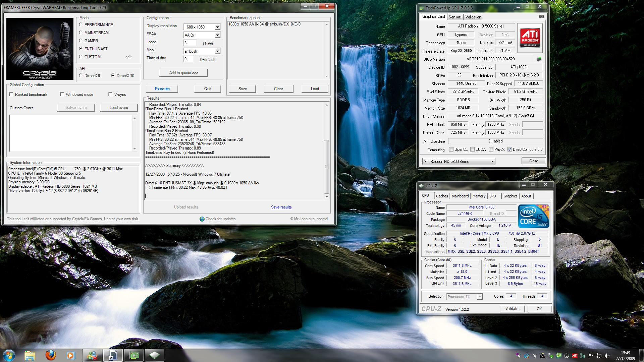Open Windows Media Player from the taskbar
The height and width of the screenshot is (362, 644).
pyautogui.click(x=71, y=355)
